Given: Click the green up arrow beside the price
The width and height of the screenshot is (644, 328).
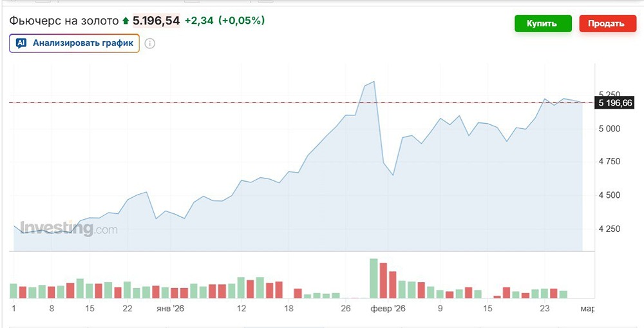Looking at the screenshot, I should tap(126, 21).
